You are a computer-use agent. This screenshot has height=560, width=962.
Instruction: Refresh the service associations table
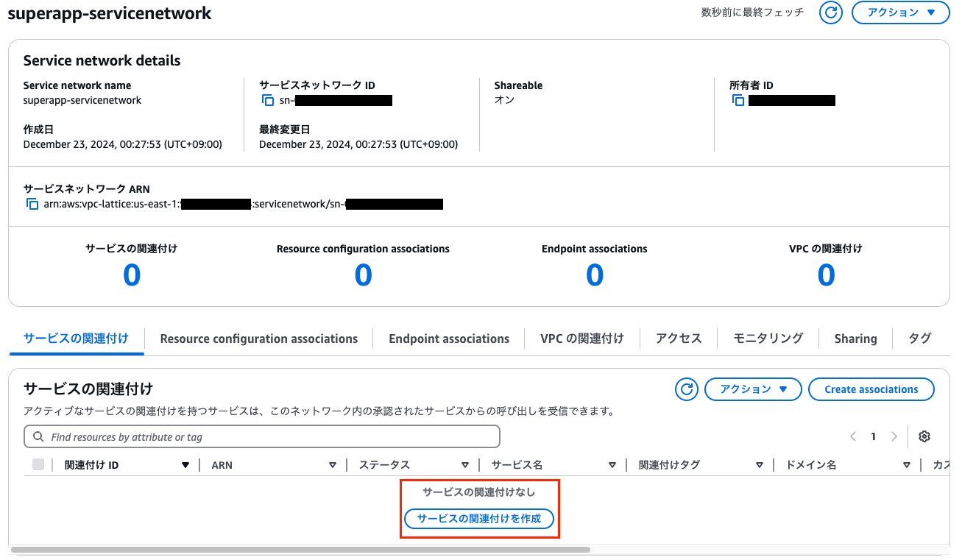(x=687, y=389)
